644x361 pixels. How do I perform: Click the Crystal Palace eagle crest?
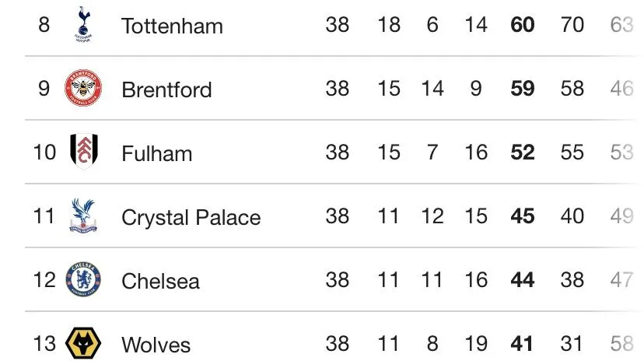(82, 216)
